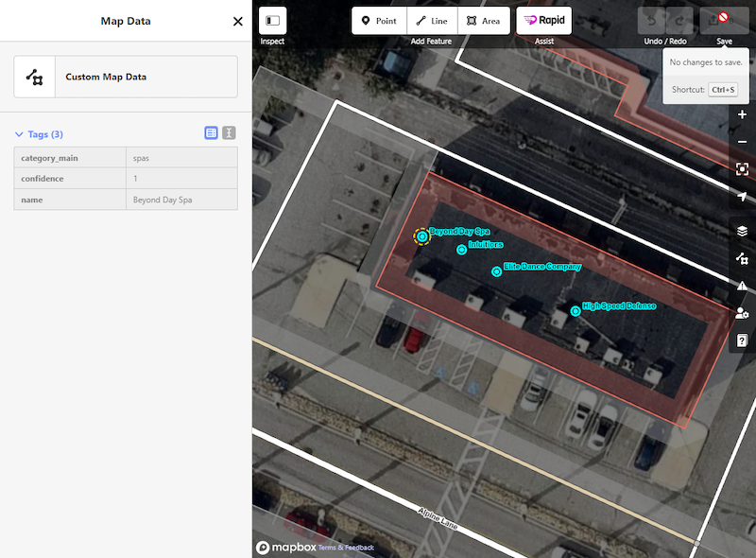Switch tags to text view
Screen dimensions: 756x558
pyautogui.click(x=229, y=132)
